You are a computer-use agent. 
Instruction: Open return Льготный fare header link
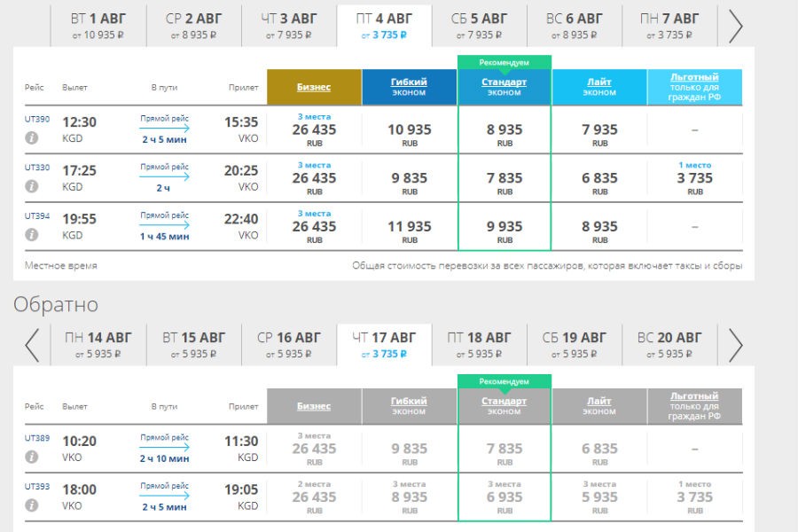[x=694, y=396]
